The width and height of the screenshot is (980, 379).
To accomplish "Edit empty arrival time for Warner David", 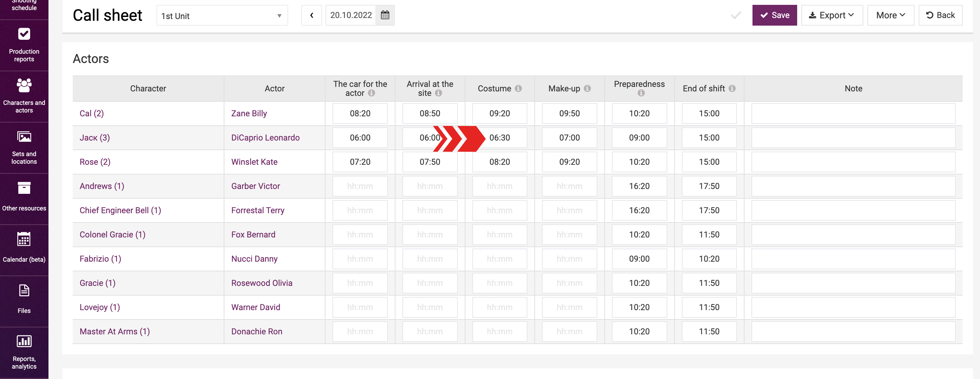I will 430,308.
